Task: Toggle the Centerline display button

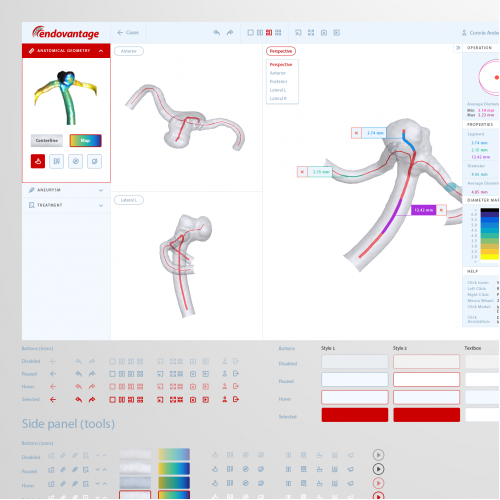Action: (47, 141)
